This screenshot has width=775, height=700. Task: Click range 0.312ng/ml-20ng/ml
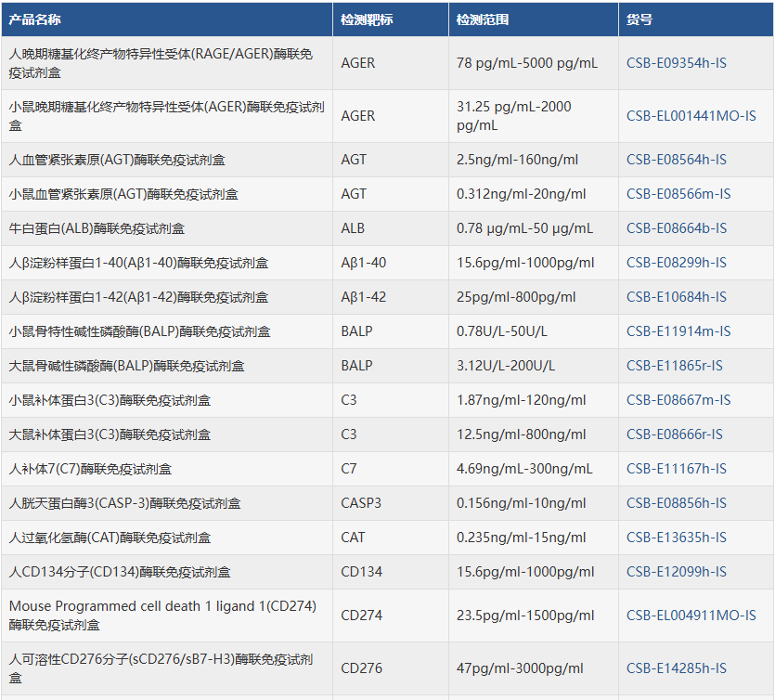tap(521, 194)
